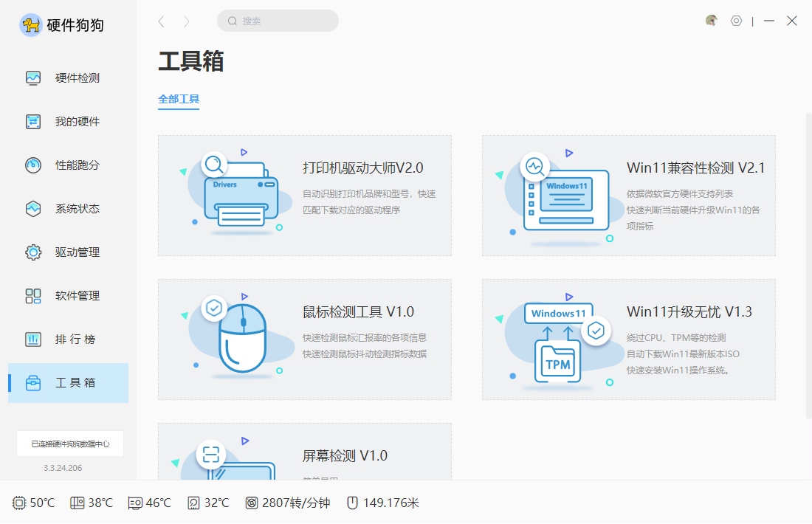Click the 149.176米 mouse distance value
Viewport: 812px width, 524px height.
click(x=391, y=503)
